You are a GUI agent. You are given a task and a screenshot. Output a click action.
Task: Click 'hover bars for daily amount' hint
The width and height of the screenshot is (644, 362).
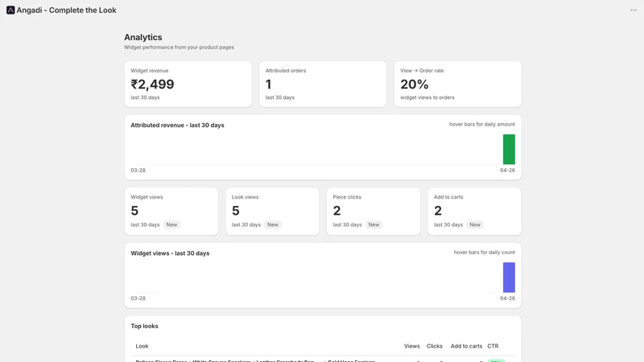(x=482, y=125)
